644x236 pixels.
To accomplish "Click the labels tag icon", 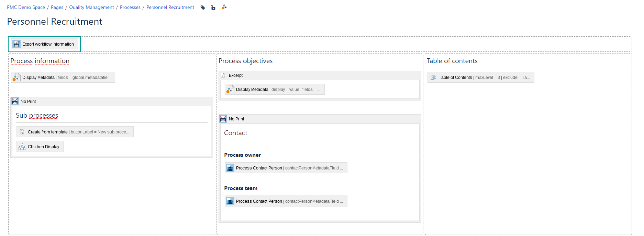I will (203, 8).
